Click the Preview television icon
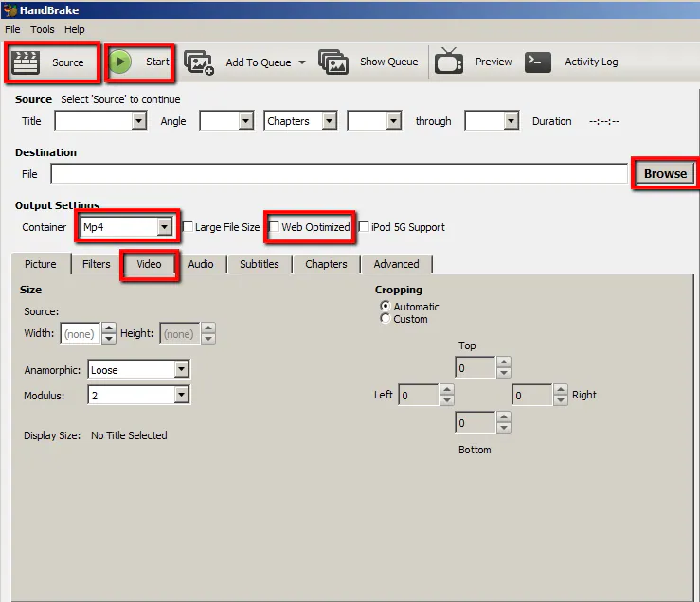Screen dimensions: 700x602 (449, 61)
